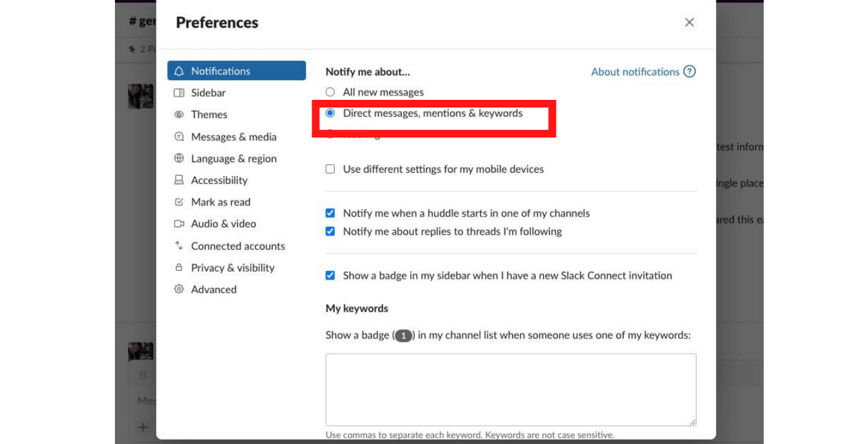
Task: Open the Accessibility settings
Action: 237,180
